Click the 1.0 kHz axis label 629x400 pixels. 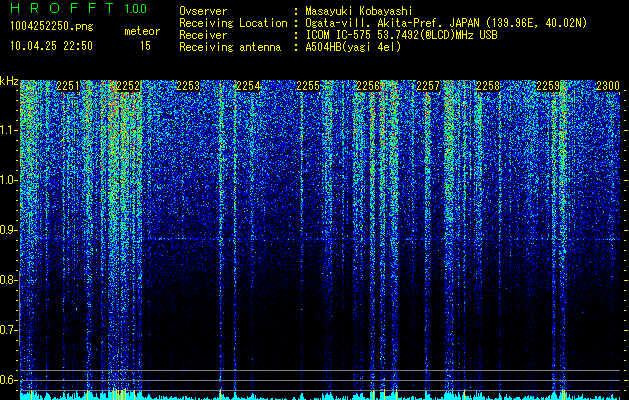(x=8, y=180)
